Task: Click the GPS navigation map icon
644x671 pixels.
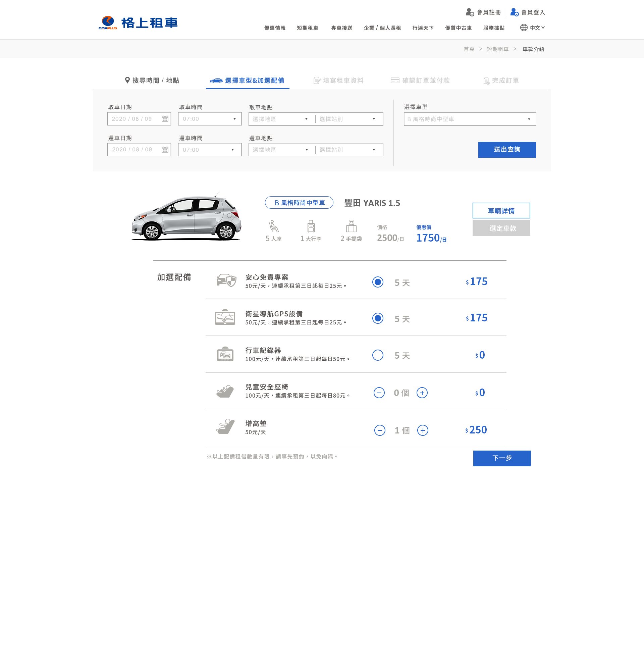Action: pos(225,317)
